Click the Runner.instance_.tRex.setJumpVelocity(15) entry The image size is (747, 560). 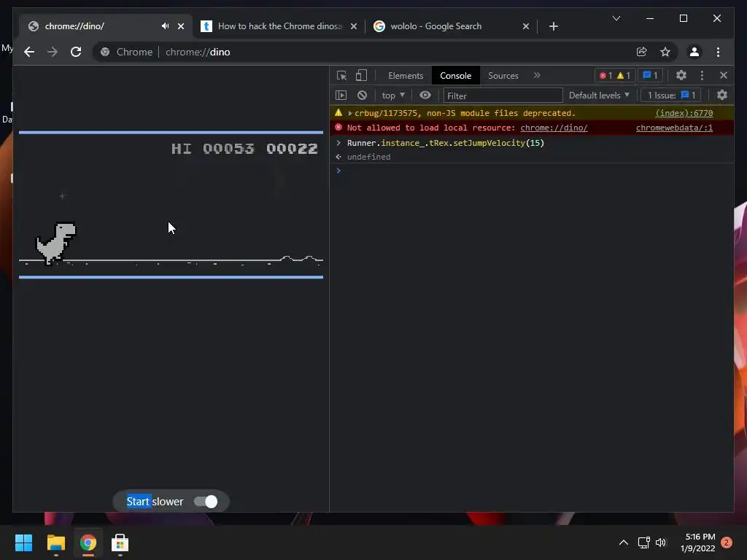tap(446, 143)
